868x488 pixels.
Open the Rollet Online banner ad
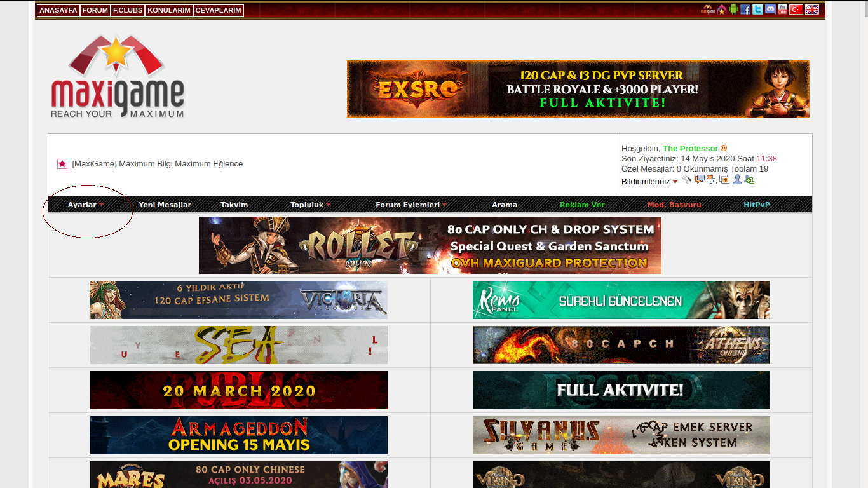[430, 245]
